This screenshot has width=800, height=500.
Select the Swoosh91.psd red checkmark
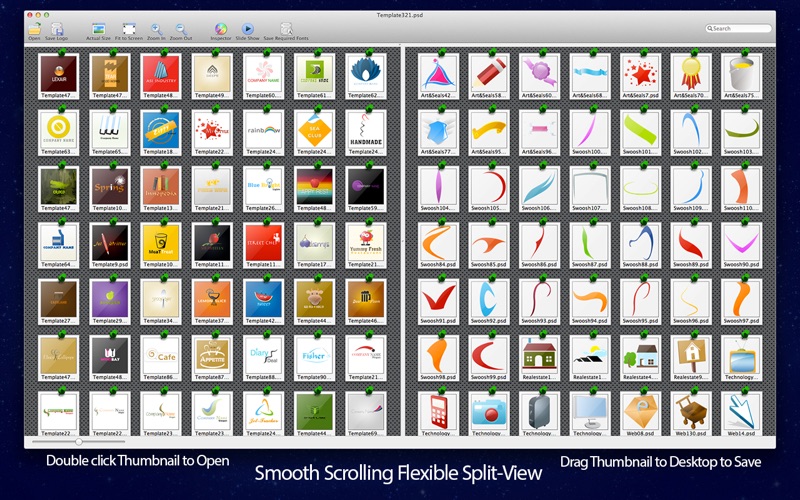(x=438, y=302)
